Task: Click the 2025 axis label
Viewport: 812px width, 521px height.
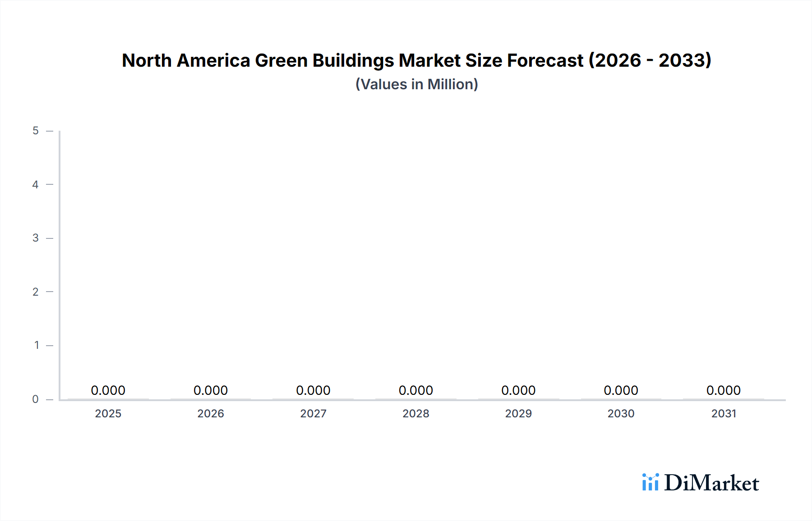Action: (x=108, y=413)
